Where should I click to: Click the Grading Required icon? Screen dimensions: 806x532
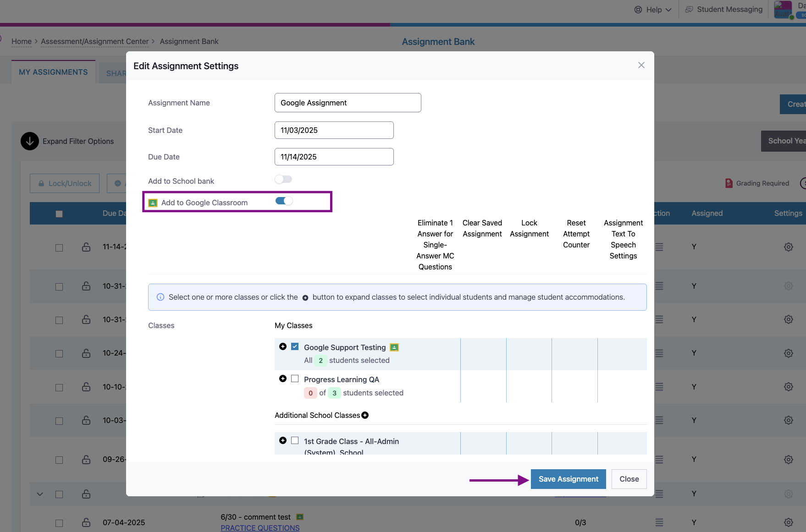point(729,183)
